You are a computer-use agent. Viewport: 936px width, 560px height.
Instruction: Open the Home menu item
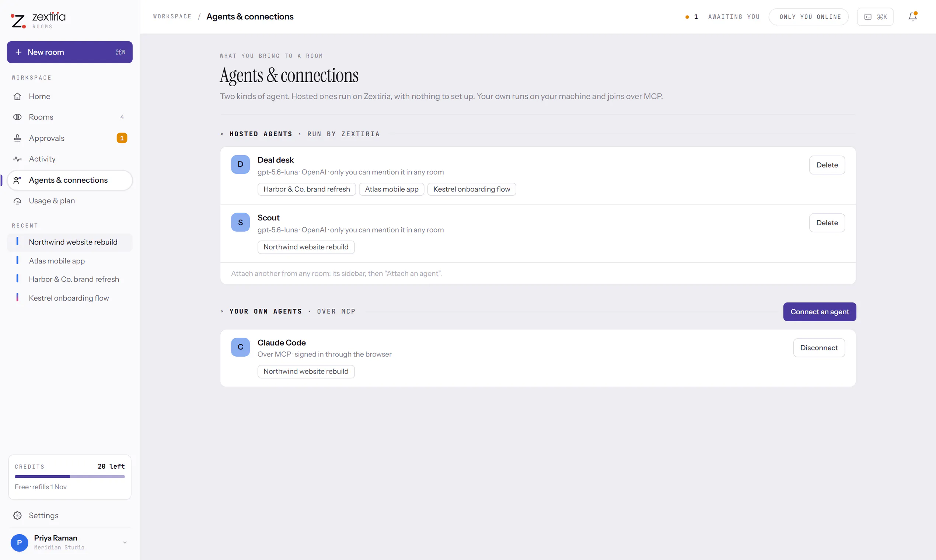pyautogui.click(x=70, y=96)
